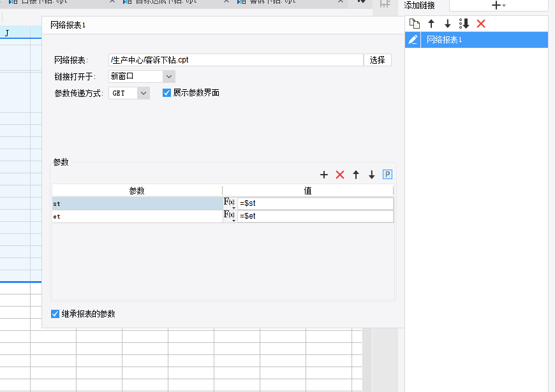Click the =$st value field
Screen dimensions: 555x392
pos(315,203)
